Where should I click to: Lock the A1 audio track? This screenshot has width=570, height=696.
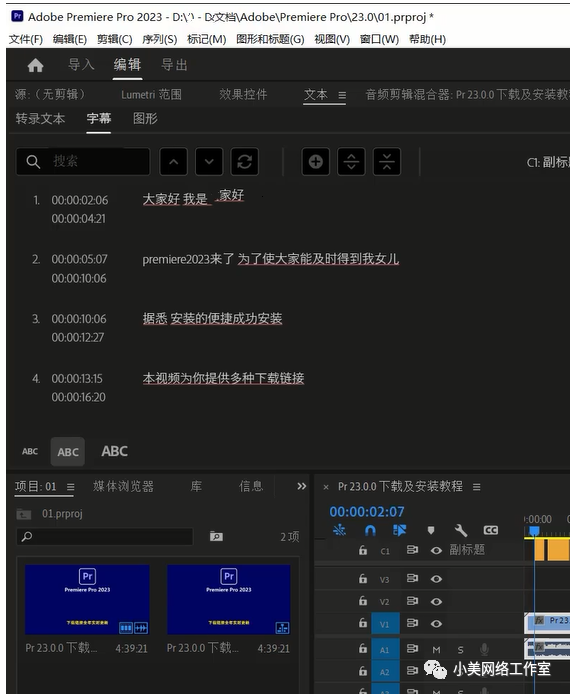tap(363, 649)
